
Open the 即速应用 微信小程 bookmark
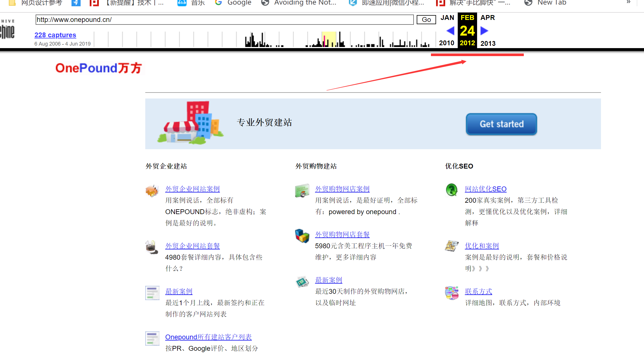point(387,3)
